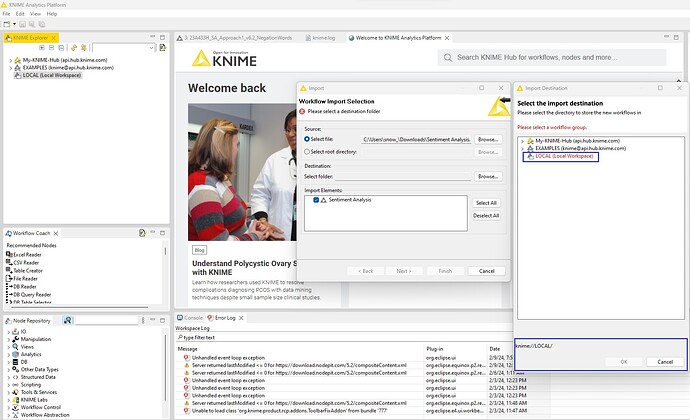Expand My-KNIME-Hub in KNIME Explorer

tap(11, 60)
